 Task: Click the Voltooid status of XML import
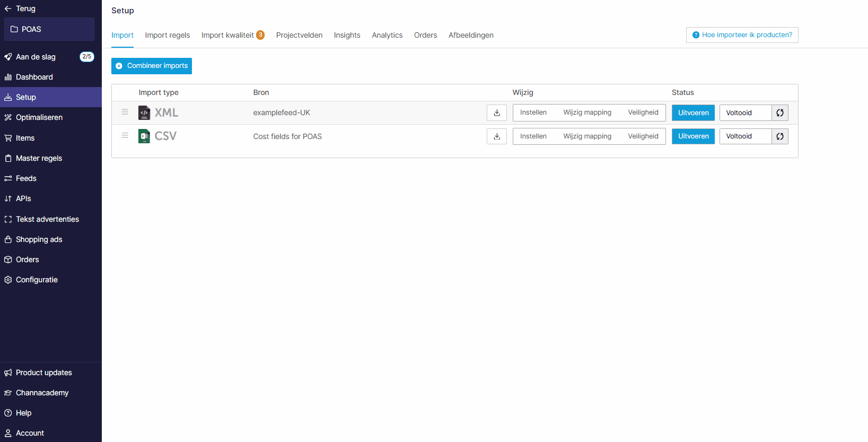click(x=746, y=112)
